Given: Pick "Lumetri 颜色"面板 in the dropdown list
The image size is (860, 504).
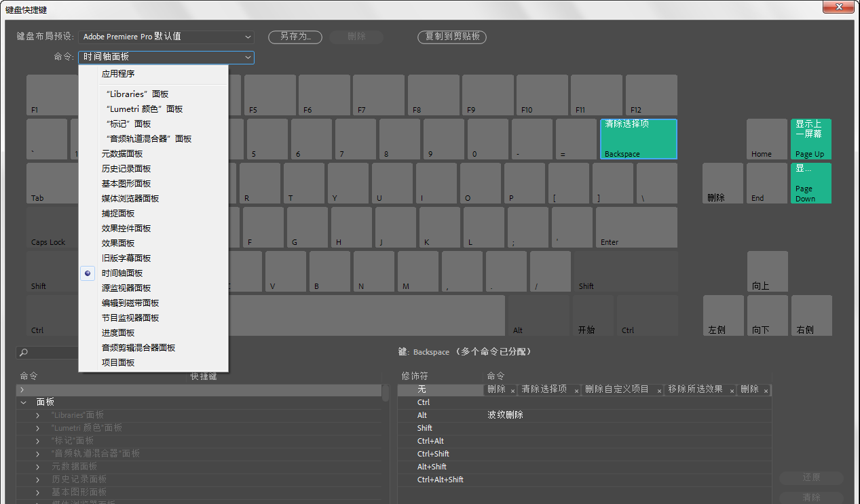Looking at the screenshot, I should pyautogui.click(x=153, y=109).
